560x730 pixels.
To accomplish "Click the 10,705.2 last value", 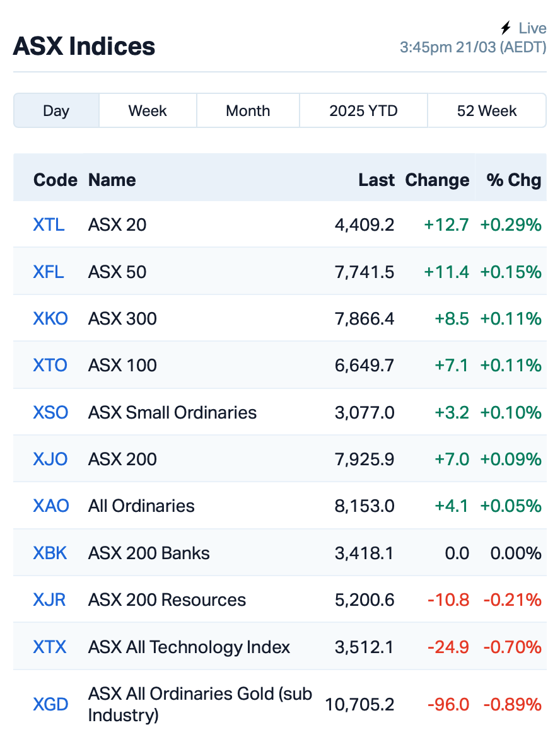I will pos(359,704).
